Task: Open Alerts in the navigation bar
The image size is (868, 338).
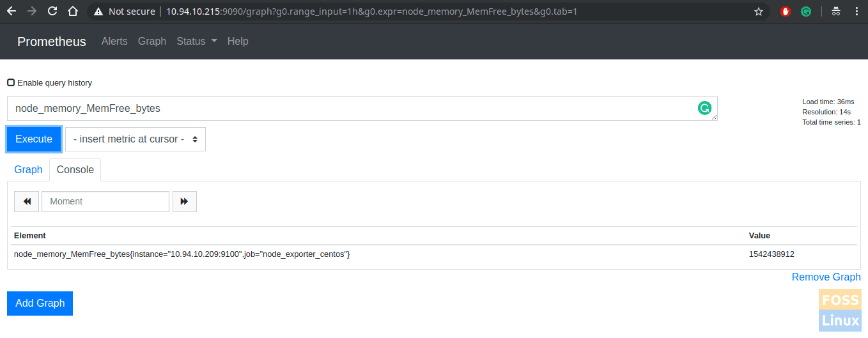Action: click(x=114, y=41)
